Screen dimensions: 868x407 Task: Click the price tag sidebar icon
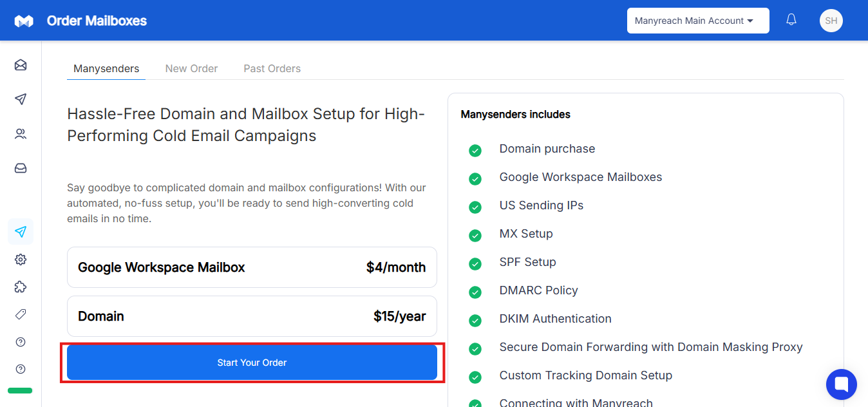tap(21, 314)
